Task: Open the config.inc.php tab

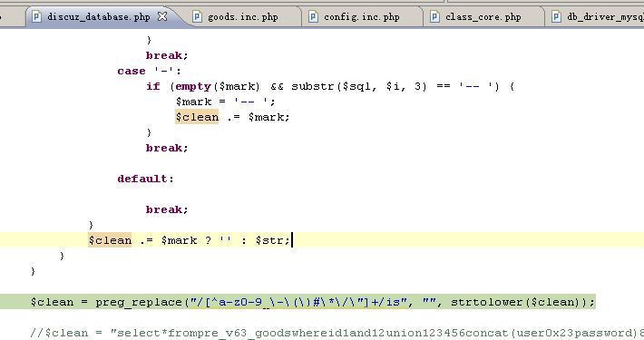Action: 361,17
